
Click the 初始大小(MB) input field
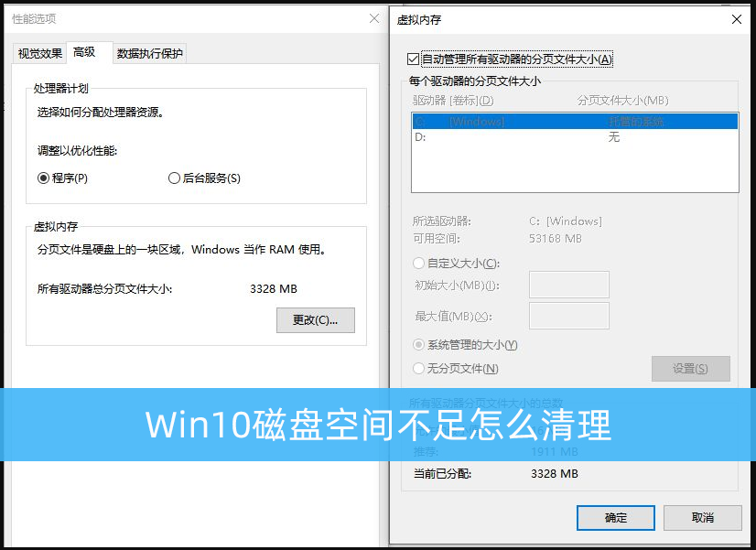pos(569,285)
